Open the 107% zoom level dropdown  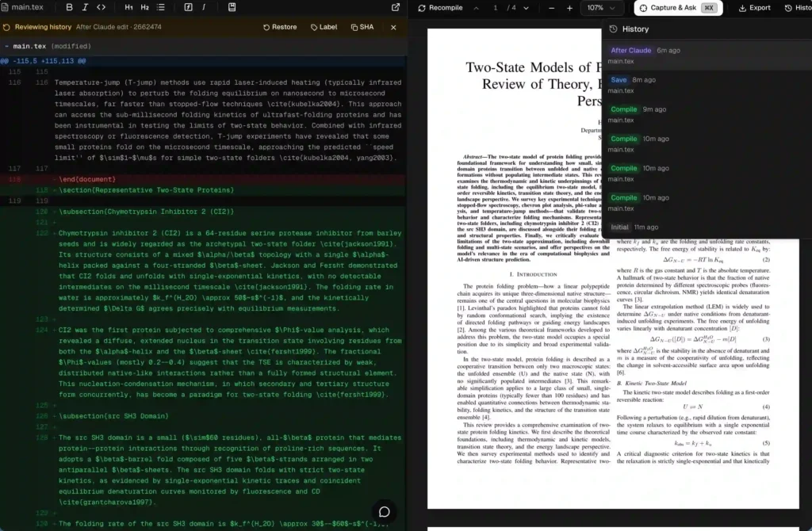(600, 7)
